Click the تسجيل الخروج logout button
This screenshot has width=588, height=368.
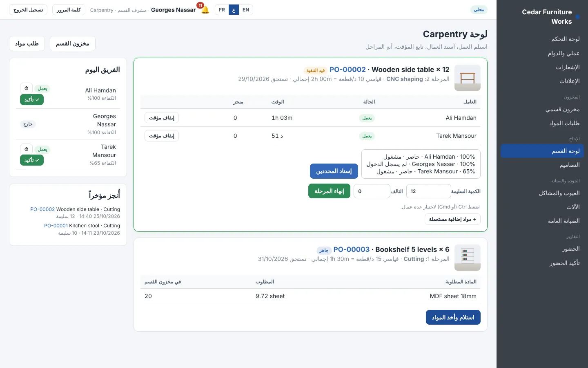tap(28, 10)
